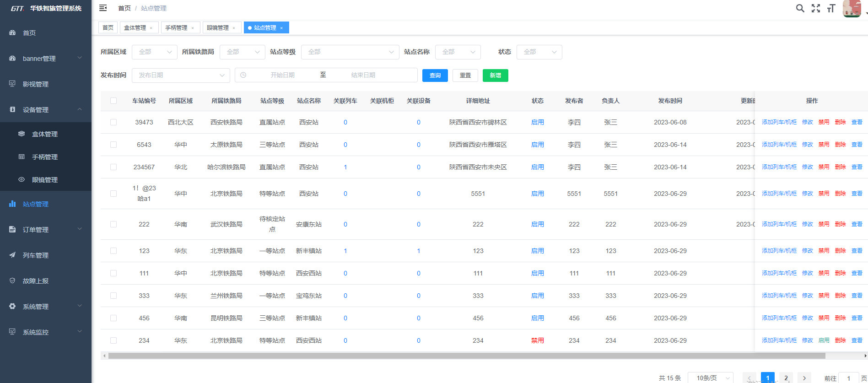Click the 故障上报 shield icon
868x383 pixels.
pos(12,281)
